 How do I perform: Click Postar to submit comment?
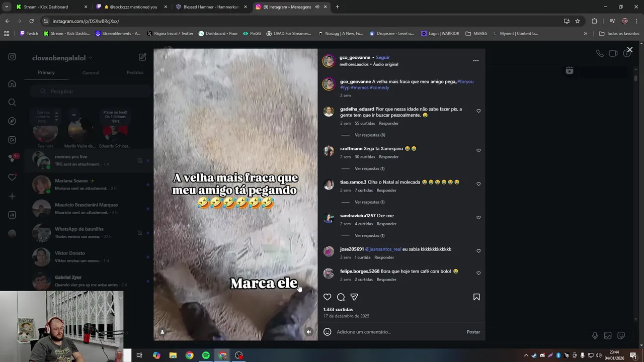point(473,332)
